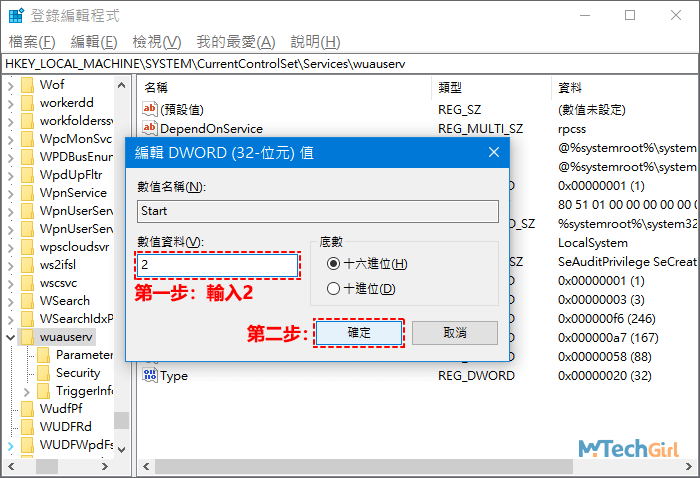700x478 pixels.
Task: Click the (預設值) string value icon
Action: 150,109
